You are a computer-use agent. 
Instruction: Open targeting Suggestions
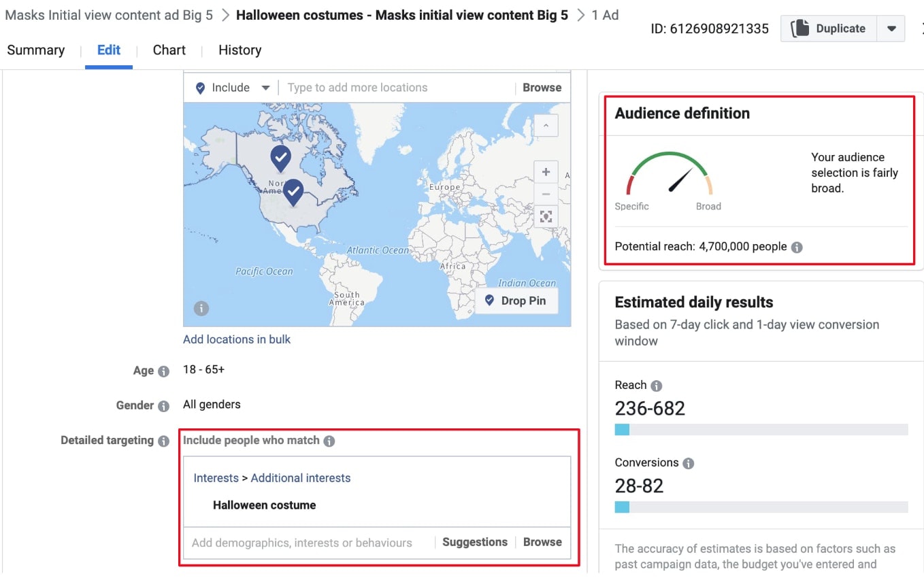tap(474, 542)
